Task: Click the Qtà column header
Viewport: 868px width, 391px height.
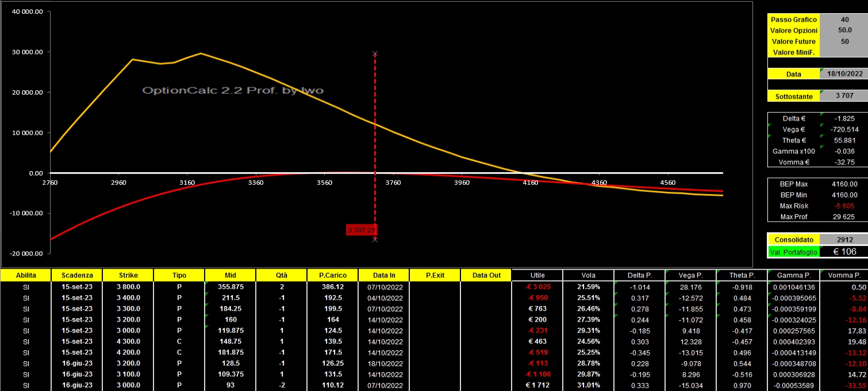Action: (282, 275)
